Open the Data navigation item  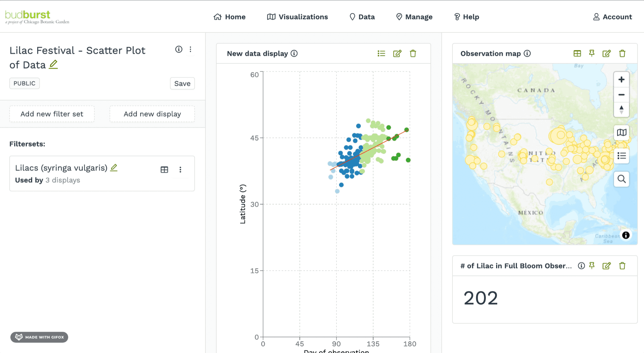pos(362,17)
